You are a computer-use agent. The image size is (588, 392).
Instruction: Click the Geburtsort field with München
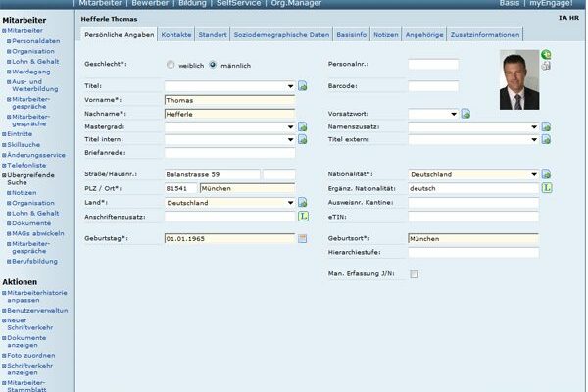[x=473, y=238]
